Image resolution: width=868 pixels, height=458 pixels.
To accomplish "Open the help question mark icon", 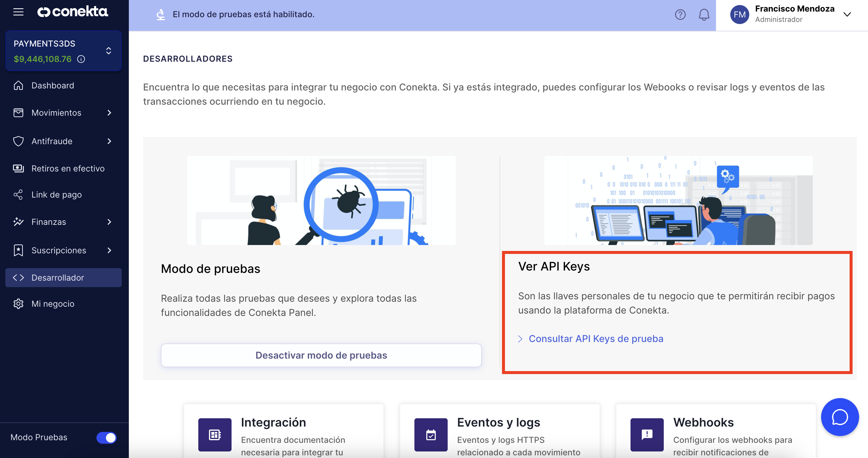I will point(680,15).
